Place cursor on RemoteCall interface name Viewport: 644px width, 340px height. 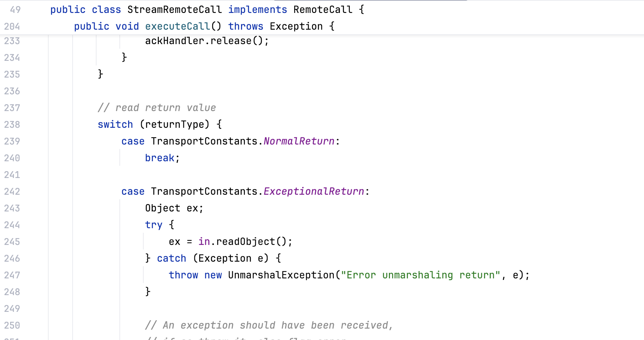pyautogui.click(x=323, y=10)
